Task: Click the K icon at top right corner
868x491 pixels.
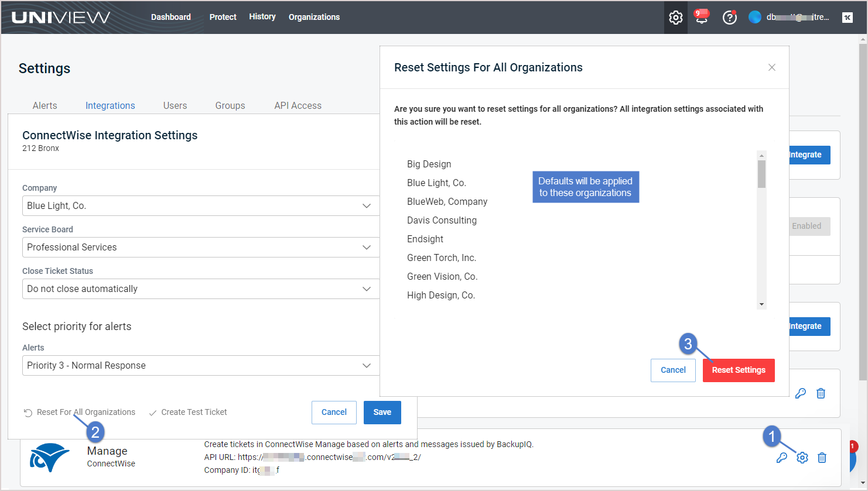Action: click(x=848, y=18)
